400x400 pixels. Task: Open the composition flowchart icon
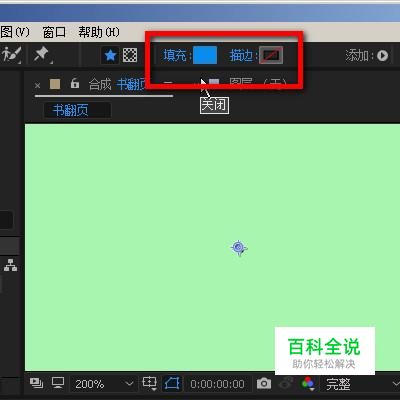click(x=11, y=265)
